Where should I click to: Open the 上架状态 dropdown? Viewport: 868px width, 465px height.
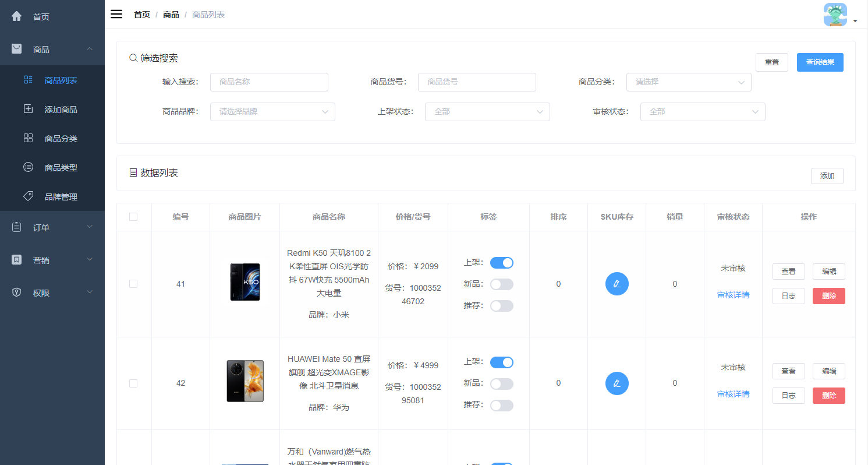487,112
